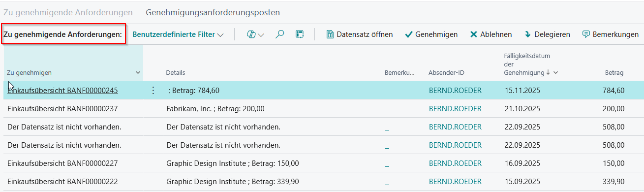The image size is (644, 192).
Task: Open row menu dots for BANF00000245
Action: tap(153, 91)
